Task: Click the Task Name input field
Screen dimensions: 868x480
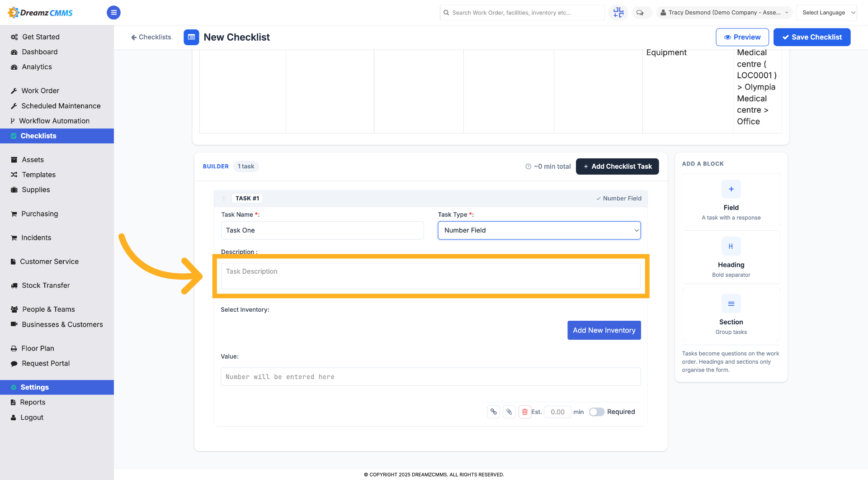Action: point(322,230)
